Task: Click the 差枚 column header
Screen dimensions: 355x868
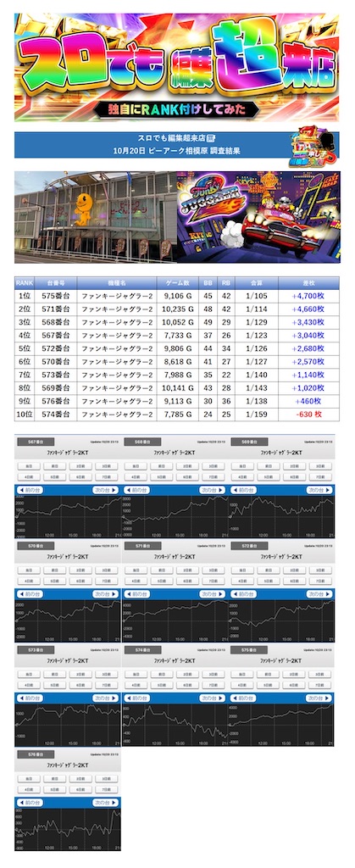Action: (x=308, y=282)
